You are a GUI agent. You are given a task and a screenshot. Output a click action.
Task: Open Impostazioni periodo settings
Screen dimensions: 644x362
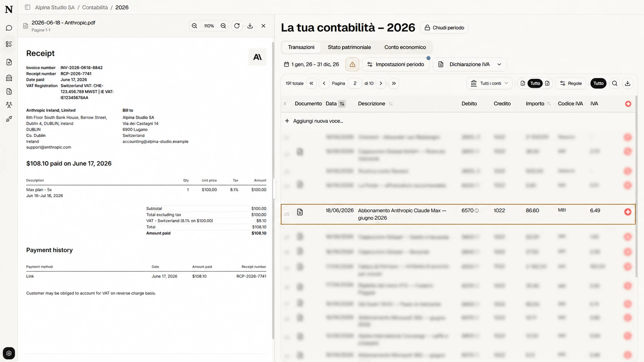[396, 64]
